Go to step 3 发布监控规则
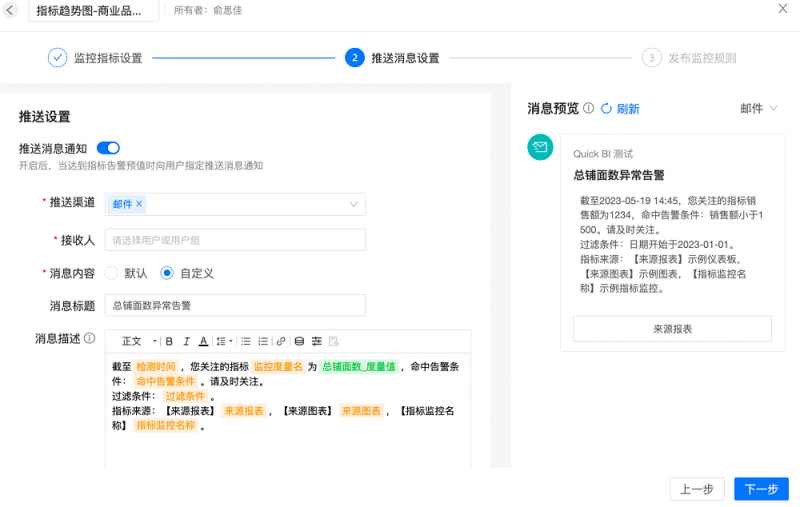Screen dimensions: 800x507 [690, 58]
